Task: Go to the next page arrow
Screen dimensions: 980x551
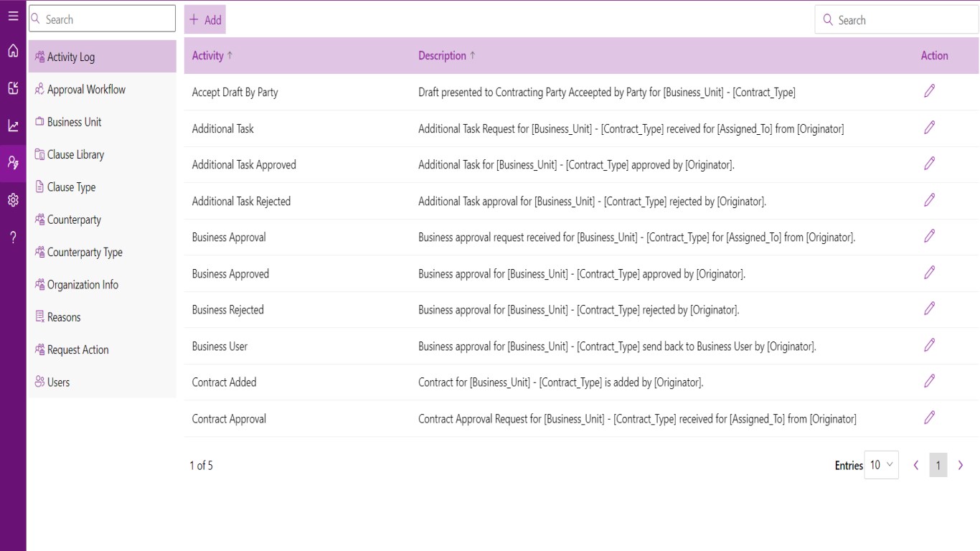Action: (x=961, y=466)
